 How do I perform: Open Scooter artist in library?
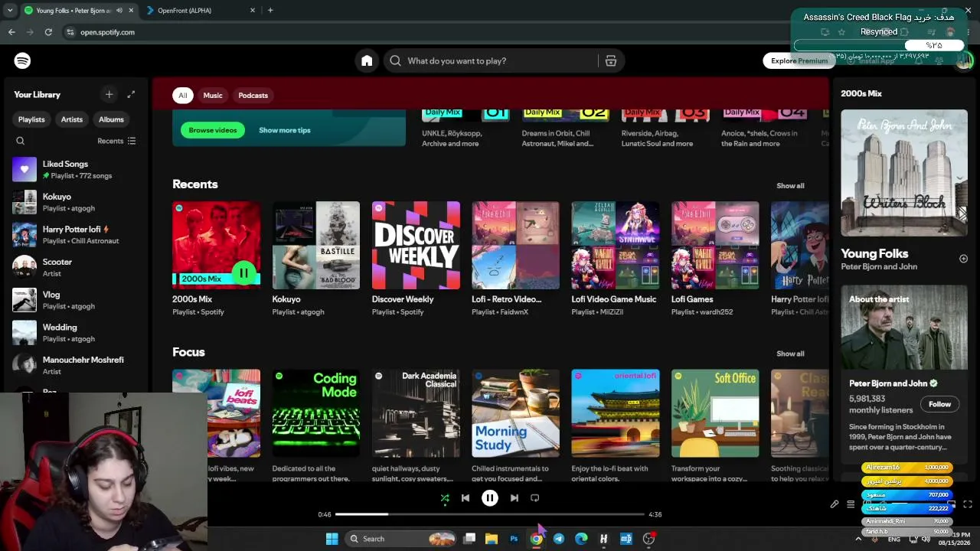tap(74, 267)
